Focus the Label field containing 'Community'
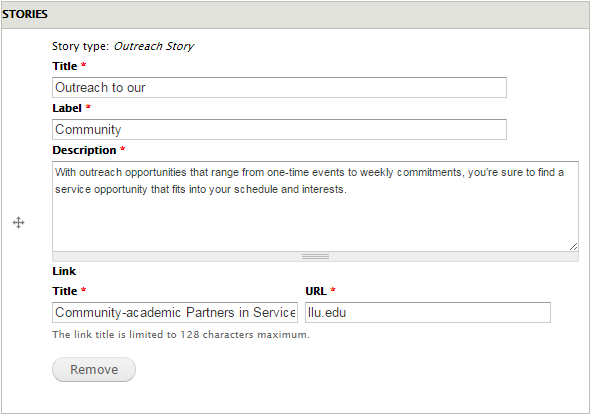Screen dimensions: 591x415 (x=279, y=130)
